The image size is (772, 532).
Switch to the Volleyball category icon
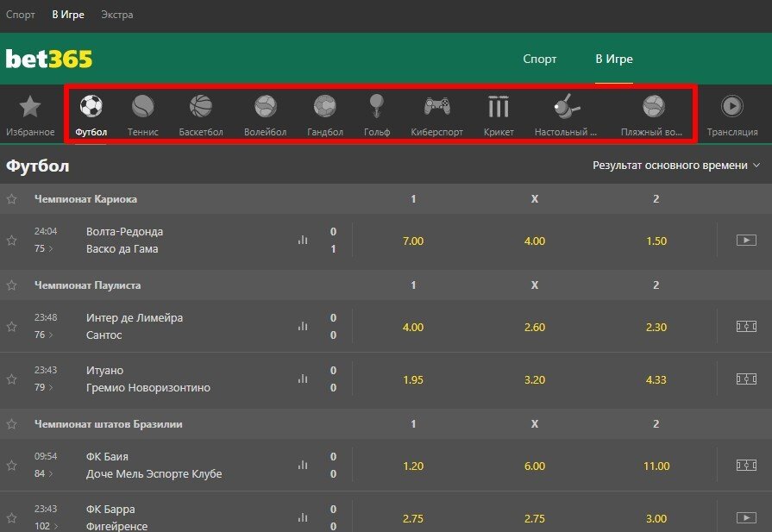pyautogui.click(x=265, y=107)
